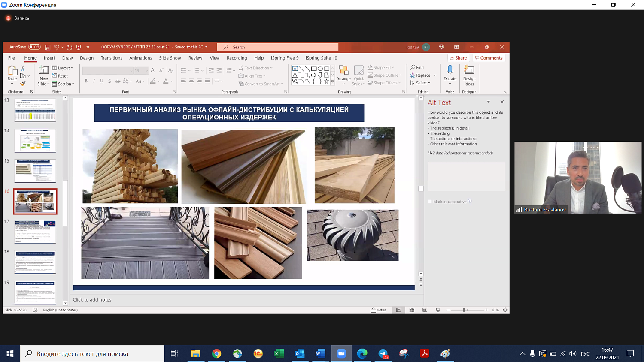Expand the Layout dropdown

click(x=63, y=68)
